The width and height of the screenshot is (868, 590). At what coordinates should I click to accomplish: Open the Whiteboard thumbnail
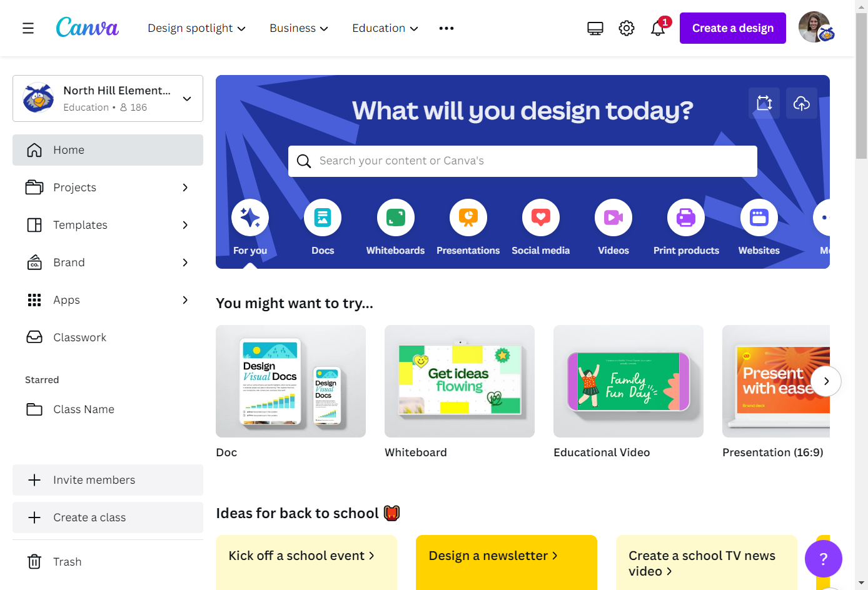point(460,381)
